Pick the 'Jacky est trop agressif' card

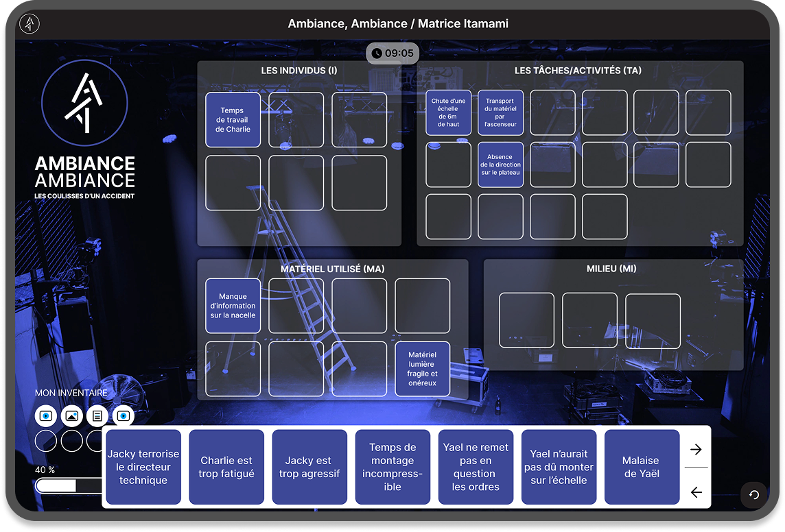tap(309, 467)
